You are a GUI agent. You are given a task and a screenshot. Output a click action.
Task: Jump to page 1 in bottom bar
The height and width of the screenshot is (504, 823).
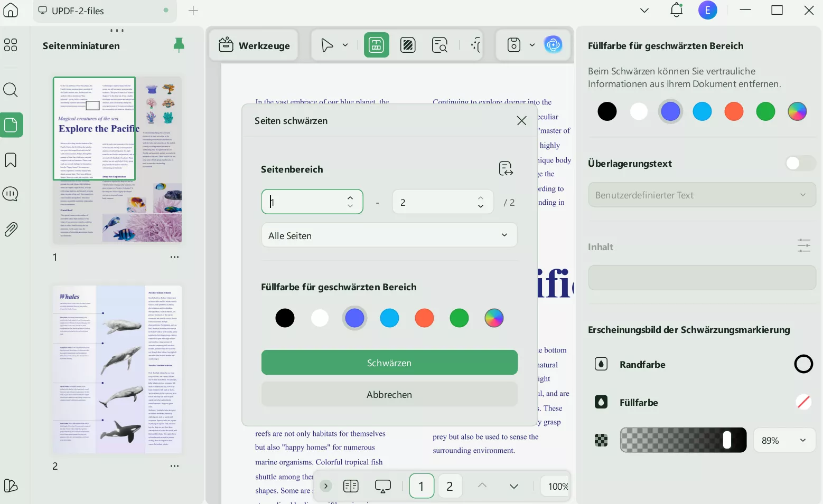click(x=422, y=486)
